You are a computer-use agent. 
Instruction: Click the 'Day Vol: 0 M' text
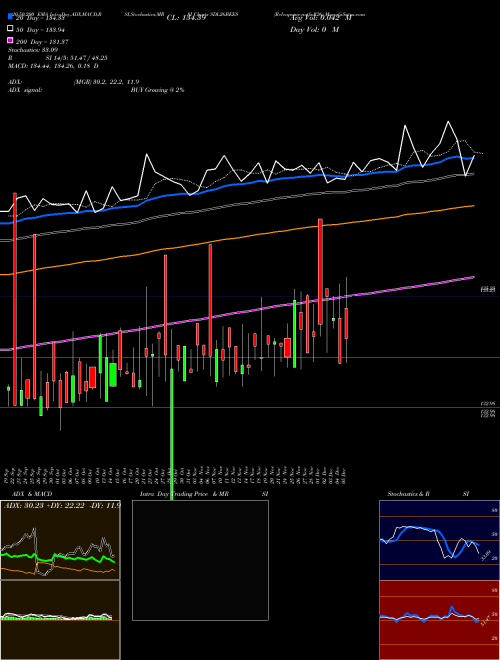(x=314, y=30)
